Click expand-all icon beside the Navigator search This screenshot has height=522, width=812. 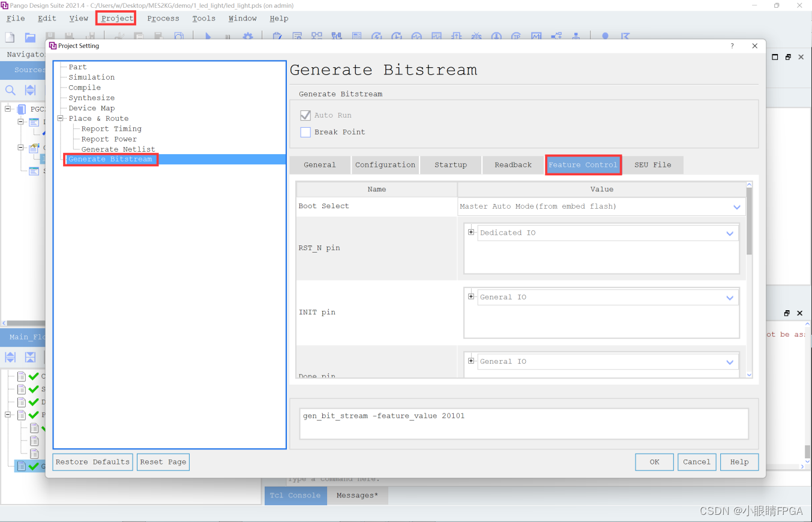(30, 91)
